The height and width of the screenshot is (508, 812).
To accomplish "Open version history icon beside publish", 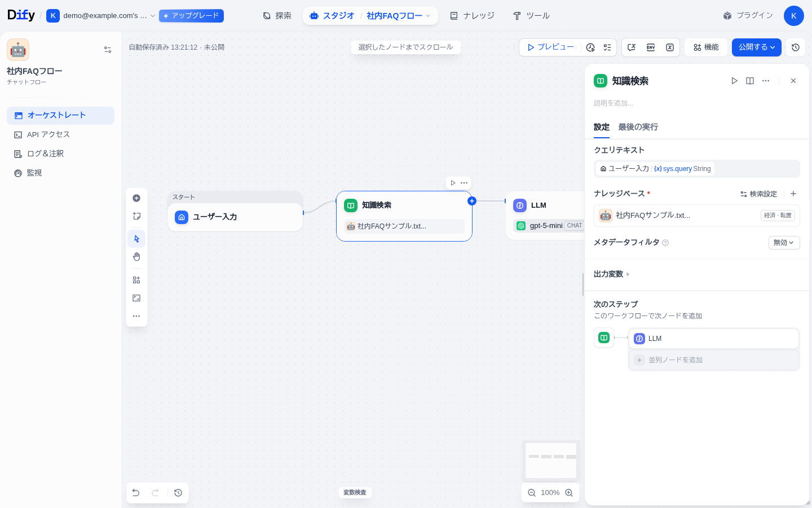I will 796,47.
